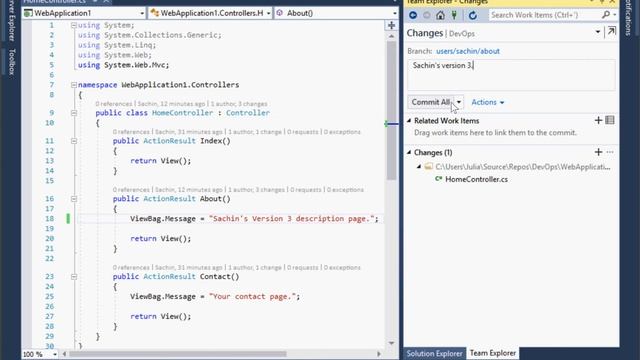Viewport: 640px width, 360px height.
Task: Open the Server Explorer side tab
Action: [x=11, y=20]
